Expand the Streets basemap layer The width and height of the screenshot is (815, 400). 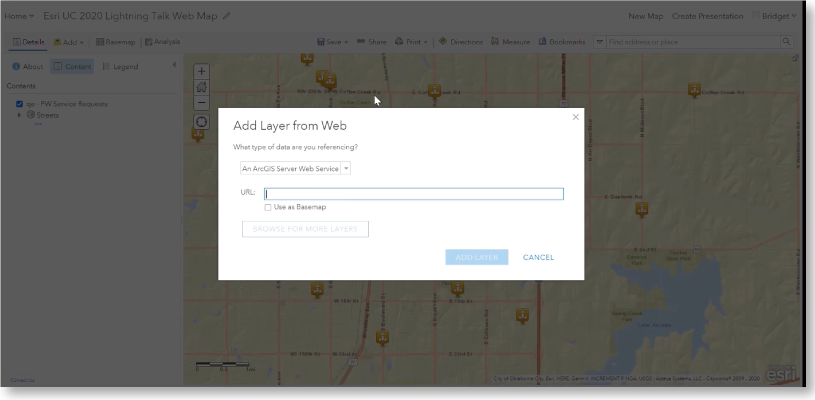(19, 115)
